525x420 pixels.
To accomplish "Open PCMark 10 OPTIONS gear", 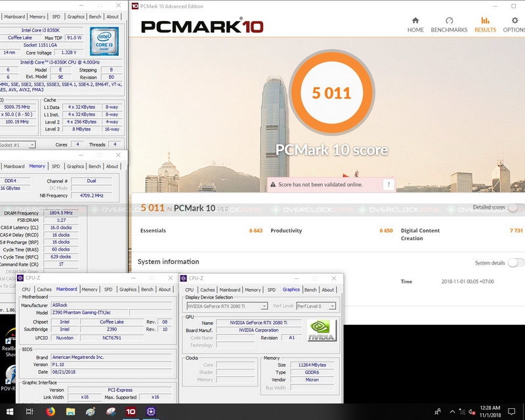I will pyautogui.click(x=514, y=25).
